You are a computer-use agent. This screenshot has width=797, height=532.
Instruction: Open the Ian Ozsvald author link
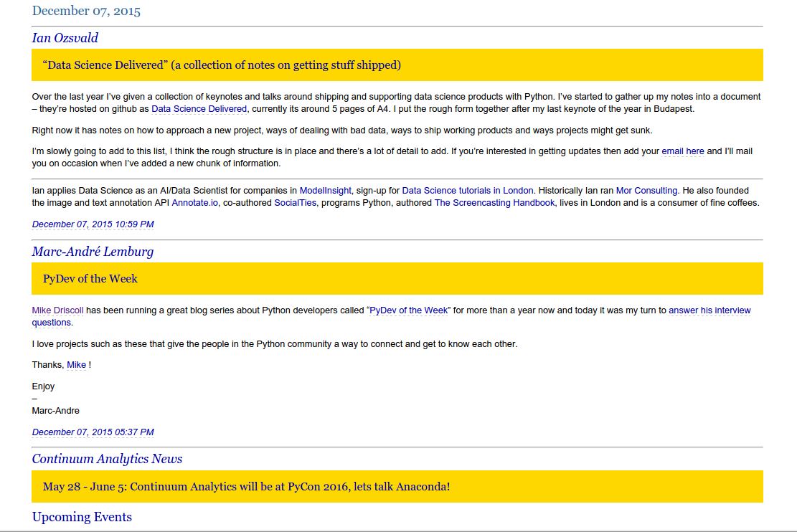point(65,38)
